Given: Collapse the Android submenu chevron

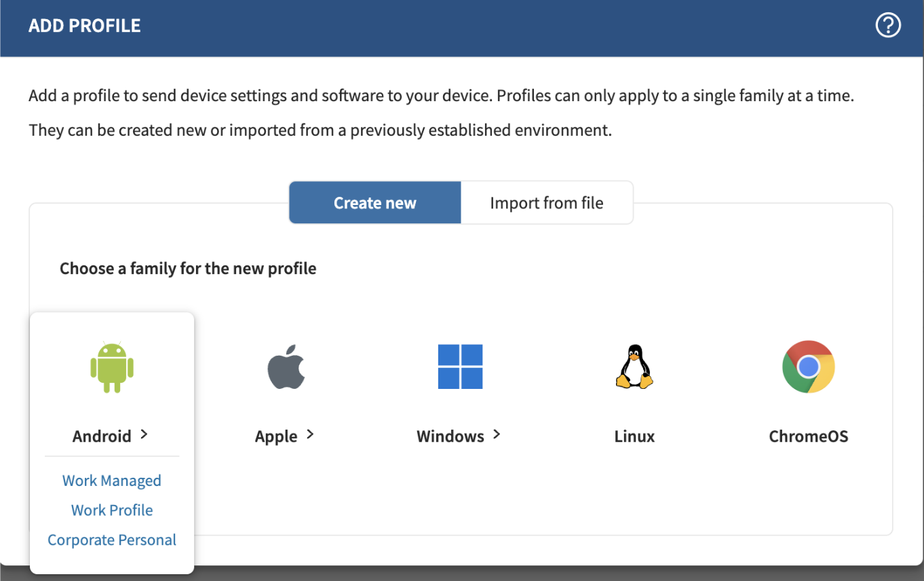Looking at the screenshot, I should click(x=144, y=434).
